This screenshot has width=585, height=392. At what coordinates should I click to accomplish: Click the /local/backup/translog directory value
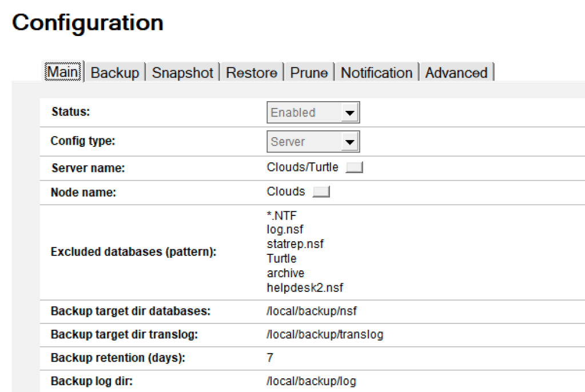[325, 335]
